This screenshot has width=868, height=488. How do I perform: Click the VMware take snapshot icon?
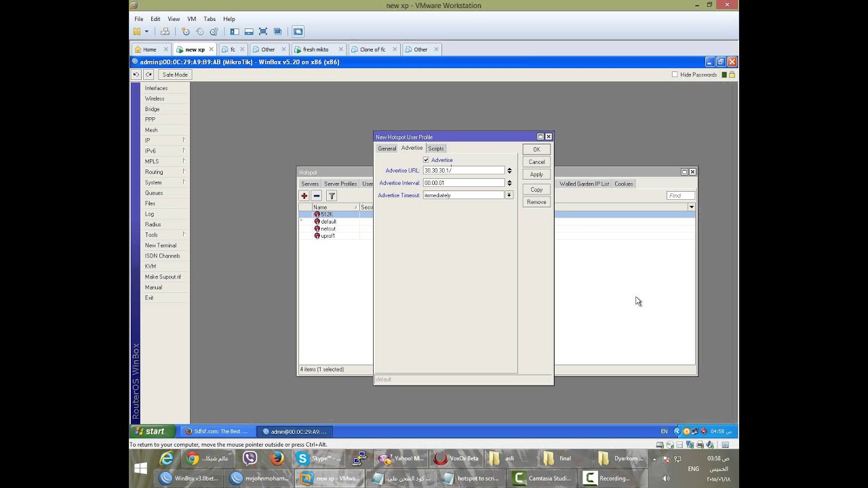tap(186, 31)
